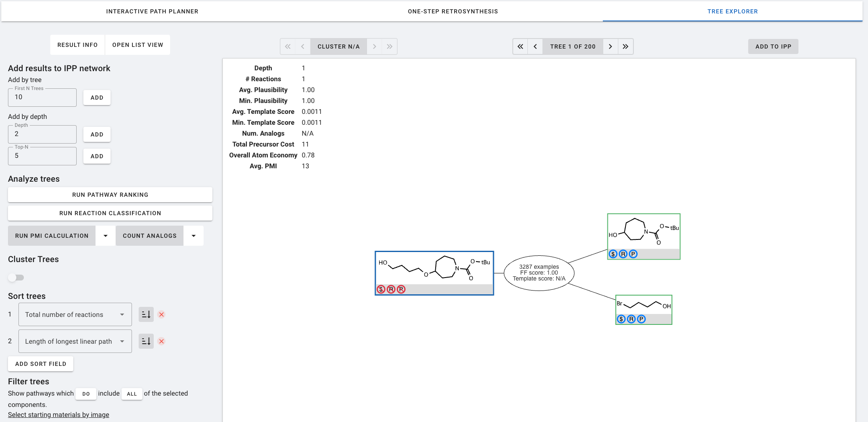Remove the Length of longest linear path sort
Screen dimensions: 868x422
161,341
